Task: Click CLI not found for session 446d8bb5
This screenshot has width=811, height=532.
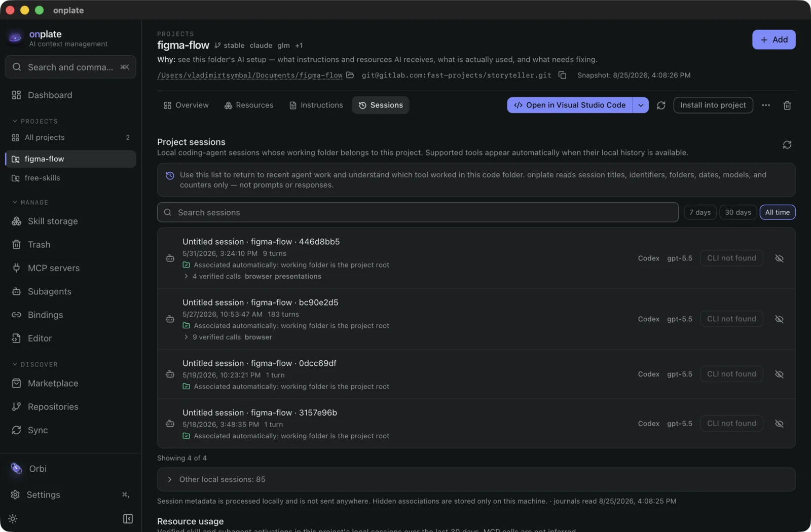Action: coord(731,258)
